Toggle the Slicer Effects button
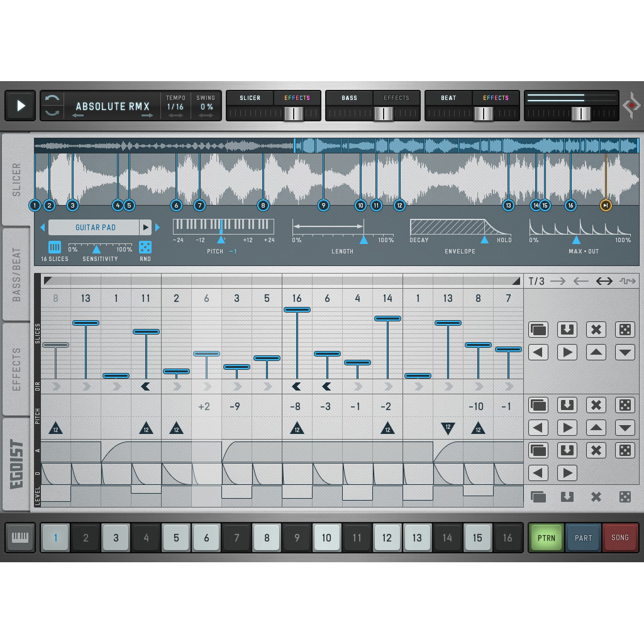This screenshot has height=644, width=644. click(x=297, y=98)
